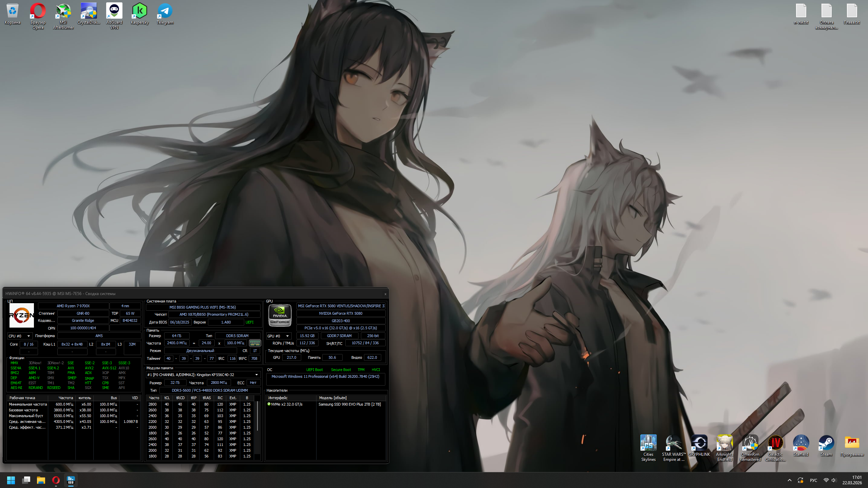Expand the CPU #0 selector dropdown

coord(28,336)
